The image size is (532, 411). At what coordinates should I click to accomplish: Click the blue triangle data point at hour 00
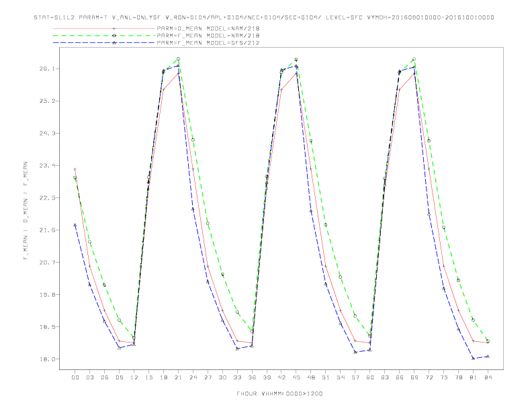click(x=75, y=225)
